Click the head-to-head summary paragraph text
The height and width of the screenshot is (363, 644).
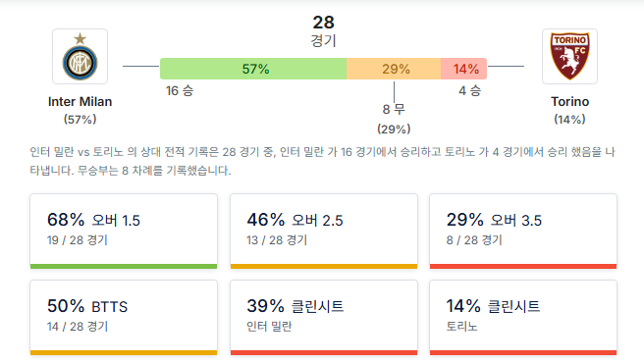point(322,161)
